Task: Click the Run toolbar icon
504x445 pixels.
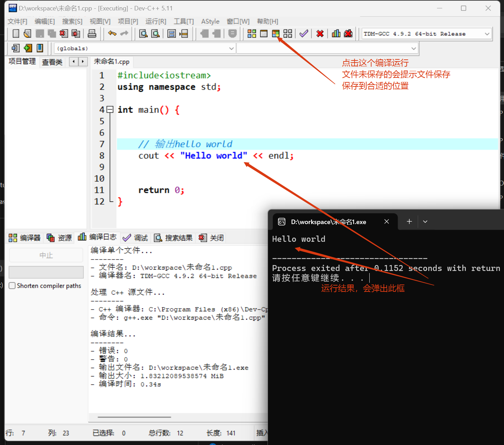Action: tap(264, 34)
